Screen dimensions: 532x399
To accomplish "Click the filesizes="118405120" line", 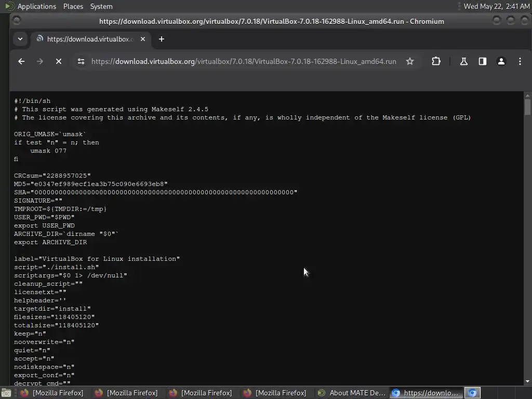I will click(x=54, y=317).
